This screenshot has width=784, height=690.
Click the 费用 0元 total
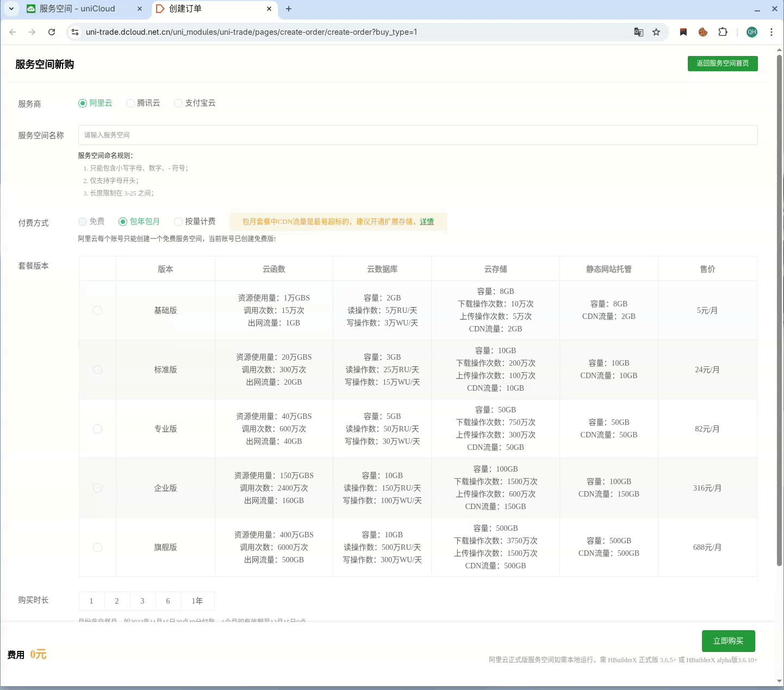click(27, 655)
